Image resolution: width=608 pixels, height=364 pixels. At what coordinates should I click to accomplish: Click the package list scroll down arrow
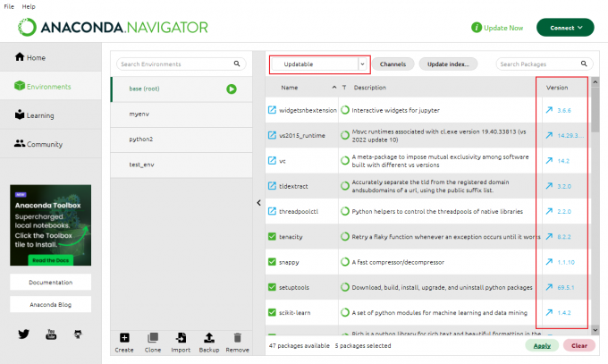(595, 330)
